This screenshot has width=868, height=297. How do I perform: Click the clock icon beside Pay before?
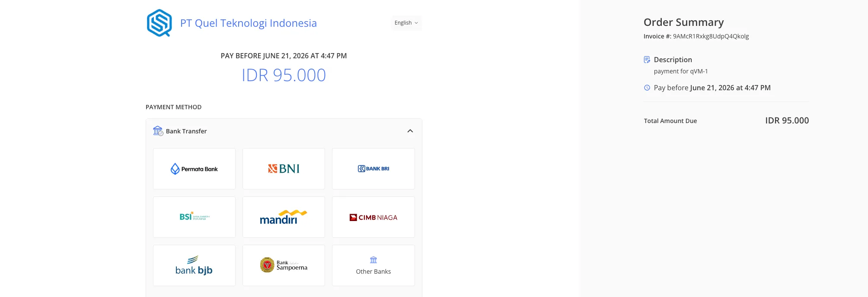coord(647,88)
